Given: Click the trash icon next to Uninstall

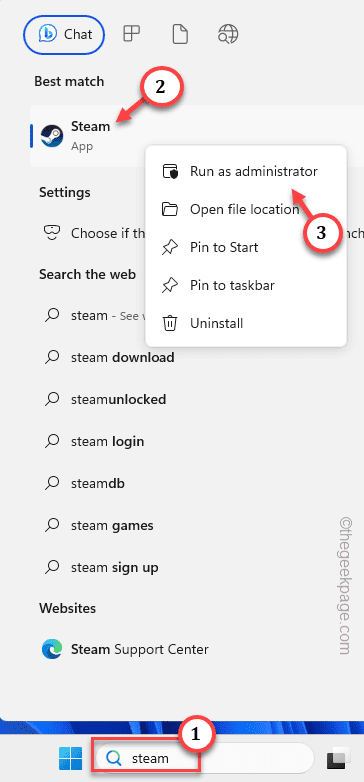Looking at the screenshot, I should tap(170, 324).
